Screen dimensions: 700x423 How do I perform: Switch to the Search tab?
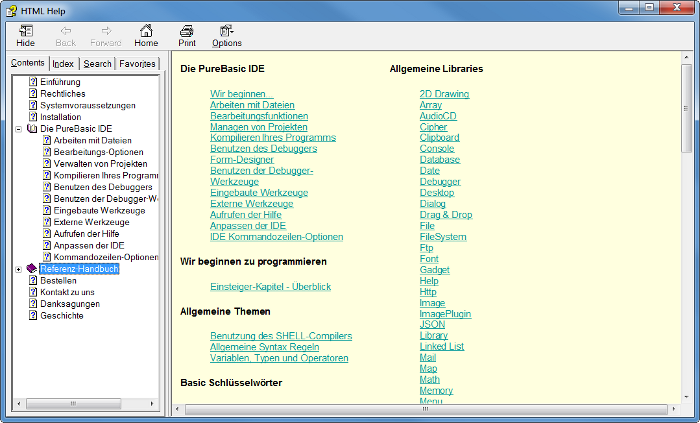pos(97,64)
